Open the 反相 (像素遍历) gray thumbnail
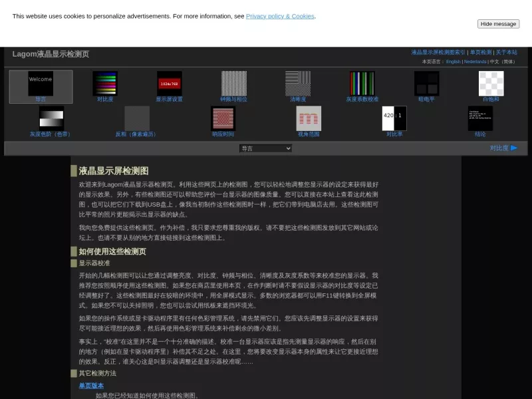532x399 pixels. pyautogui.click(x=137, y=118)
